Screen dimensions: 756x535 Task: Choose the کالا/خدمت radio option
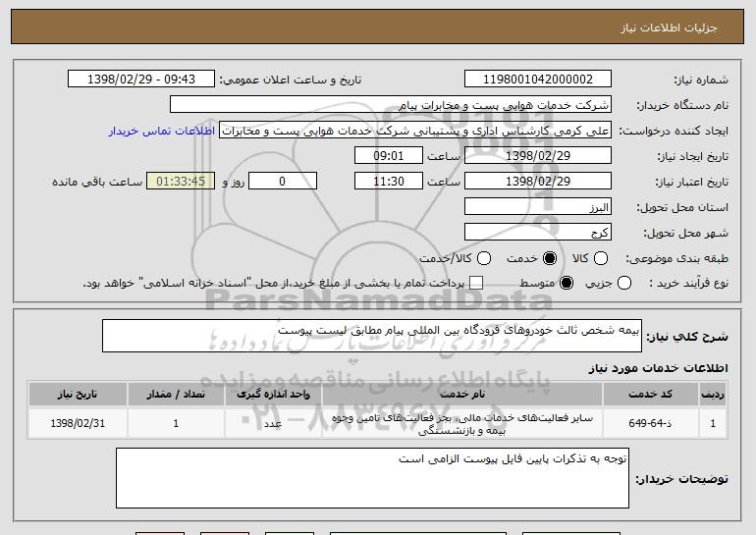(x=484, y=258)
